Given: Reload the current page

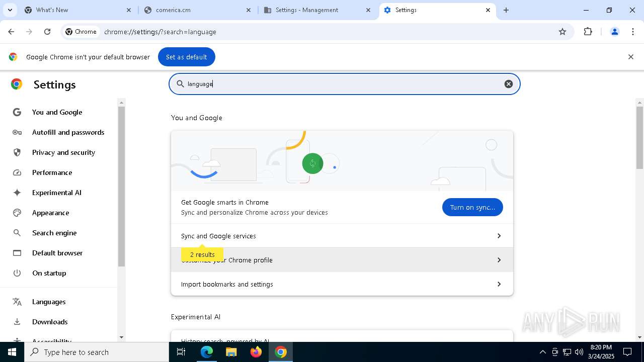Looking at the screenshot, I should point(47,32).
